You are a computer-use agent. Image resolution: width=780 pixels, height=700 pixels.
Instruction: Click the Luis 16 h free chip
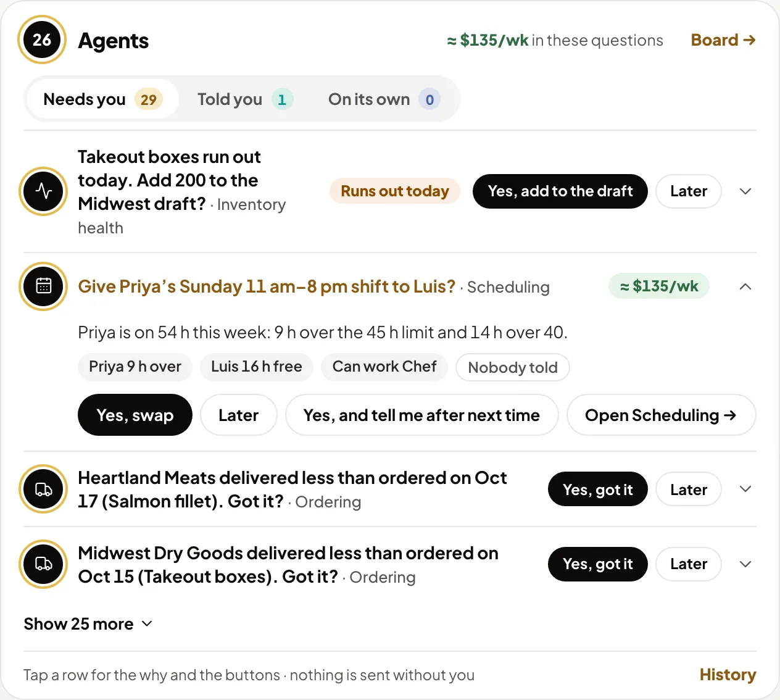(257, 367)
